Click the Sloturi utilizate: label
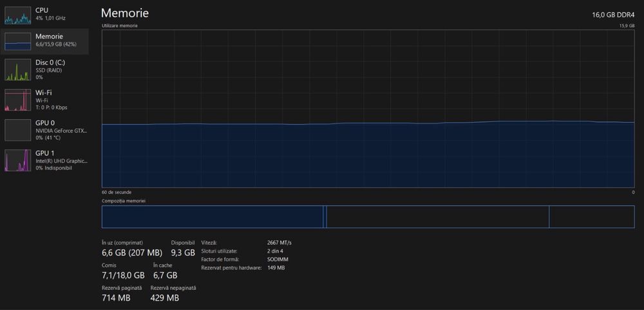This screenshot has height=310, width=644. (220, 251)
